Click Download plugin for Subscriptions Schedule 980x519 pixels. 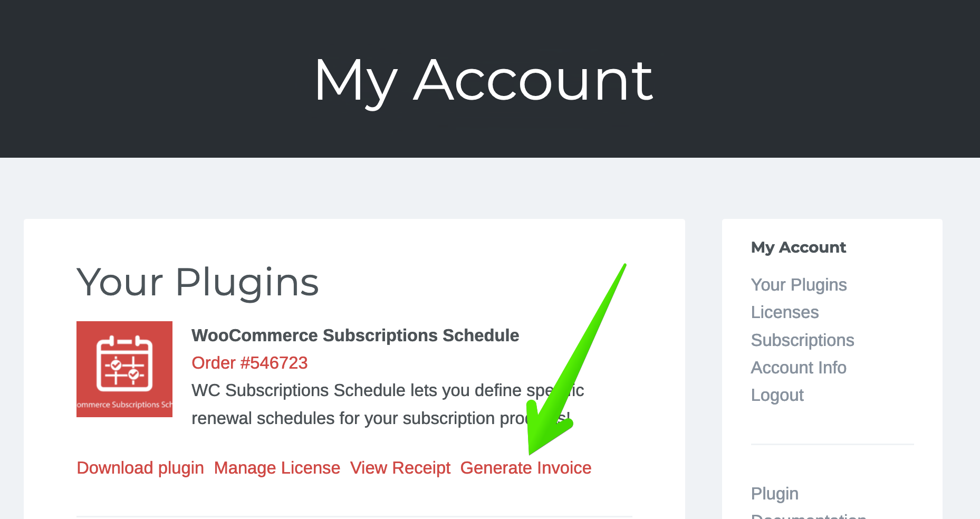click(140, 468)
